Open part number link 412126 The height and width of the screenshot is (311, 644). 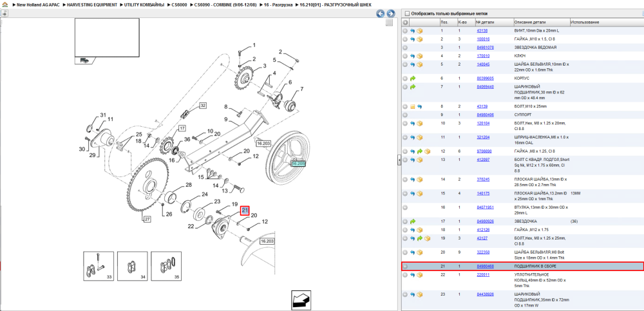tap(483, 230)
